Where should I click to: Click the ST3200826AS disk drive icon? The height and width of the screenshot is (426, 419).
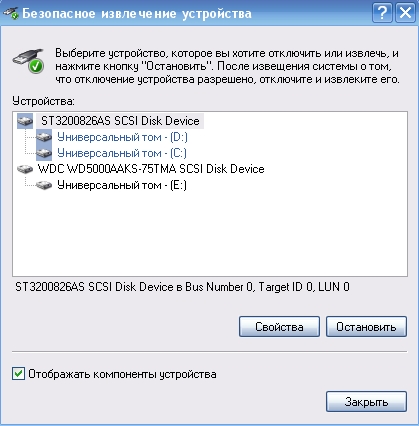[x=25, y=121]
